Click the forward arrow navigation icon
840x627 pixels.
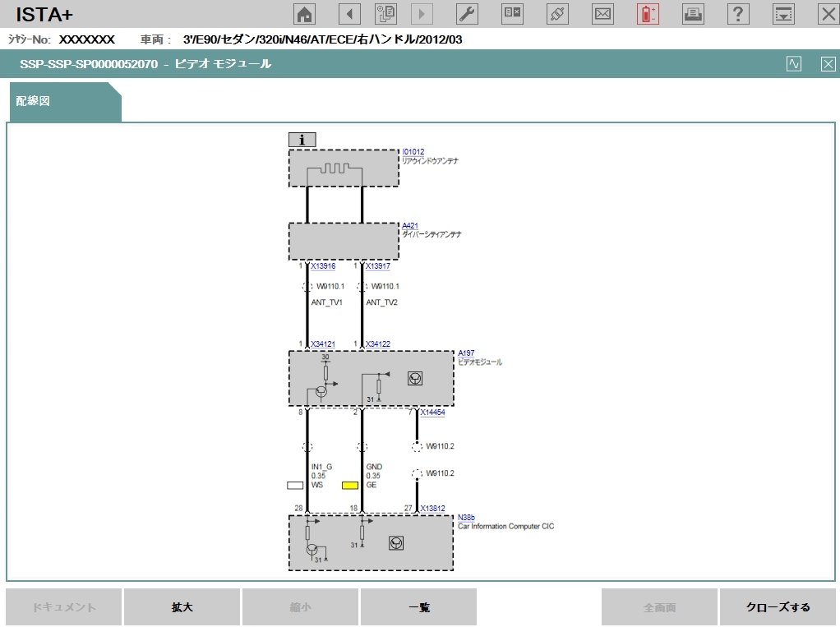(422, 14)
